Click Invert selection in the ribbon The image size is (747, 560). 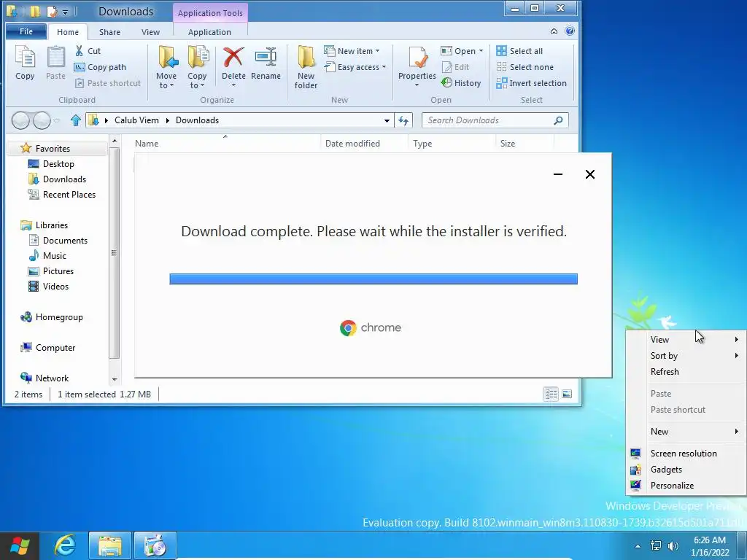[x=532, y=83]
